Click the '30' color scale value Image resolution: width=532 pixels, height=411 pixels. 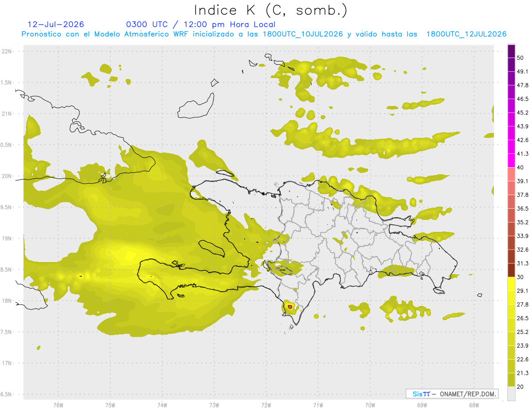point(520,277)
